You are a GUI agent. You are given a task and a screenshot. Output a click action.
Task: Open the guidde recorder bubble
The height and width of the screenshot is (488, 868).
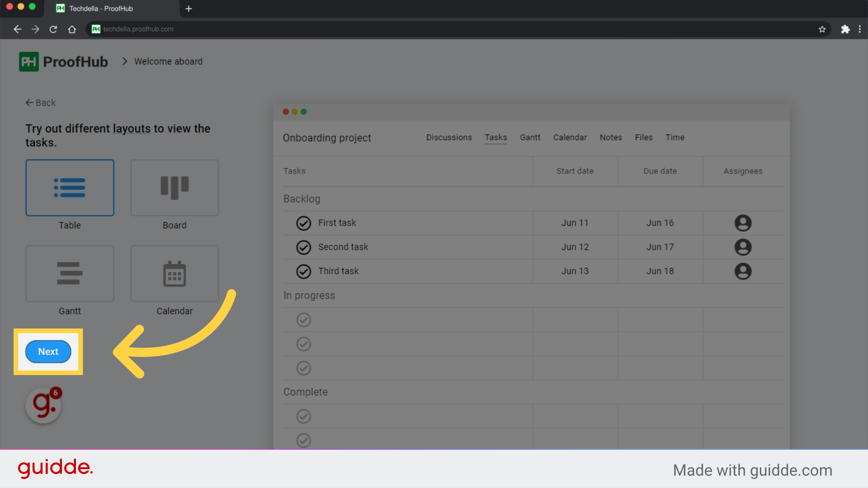[x=43, y=405]
